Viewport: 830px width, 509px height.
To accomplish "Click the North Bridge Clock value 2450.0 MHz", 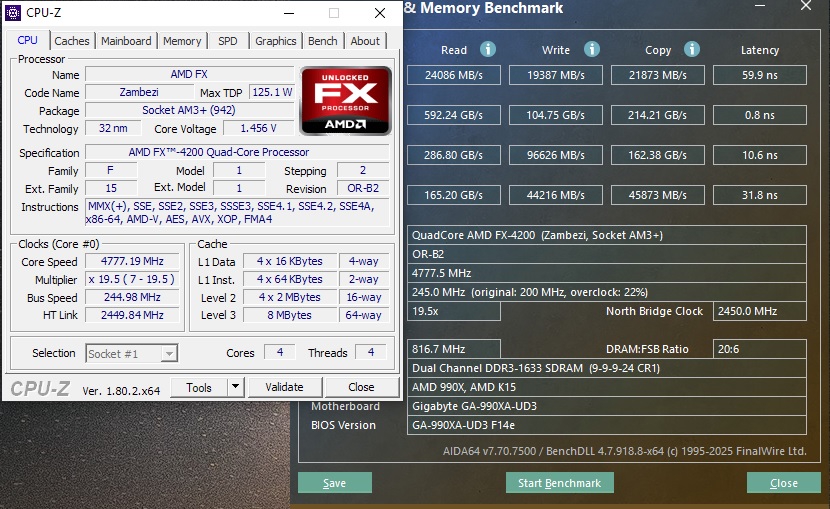I will (x=760, y=311).
